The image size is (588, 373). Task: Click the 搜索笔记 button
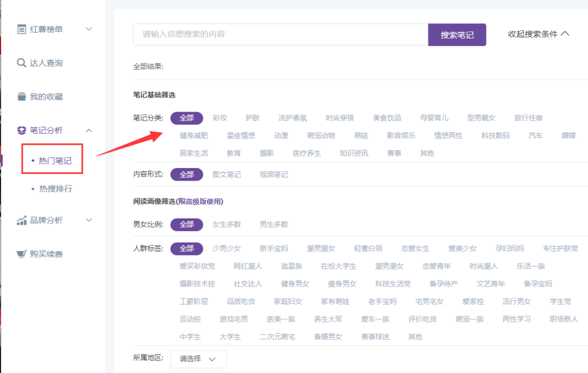pyautogui.click(x=457, y=35)
